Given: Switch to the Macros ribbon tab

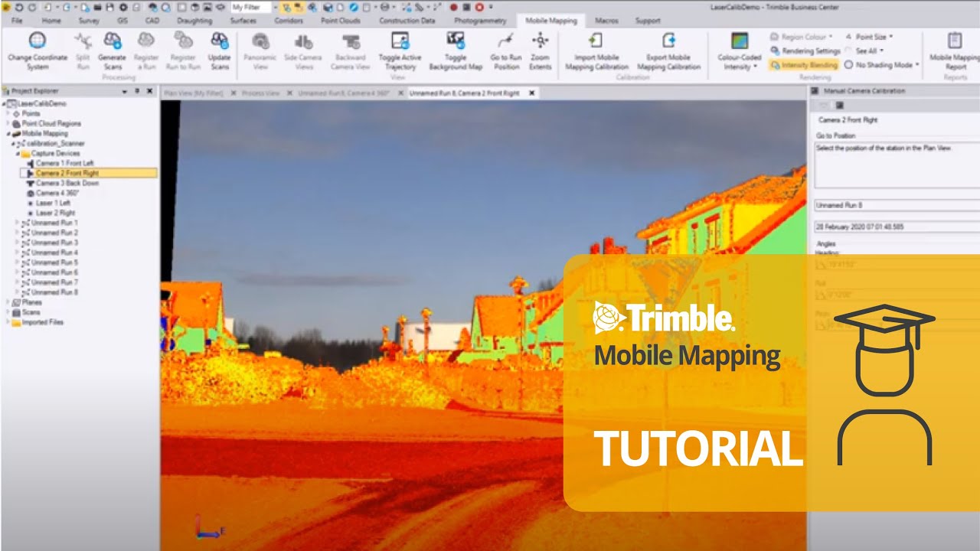Looking at the screenshot, I should [x=606, y=21].
